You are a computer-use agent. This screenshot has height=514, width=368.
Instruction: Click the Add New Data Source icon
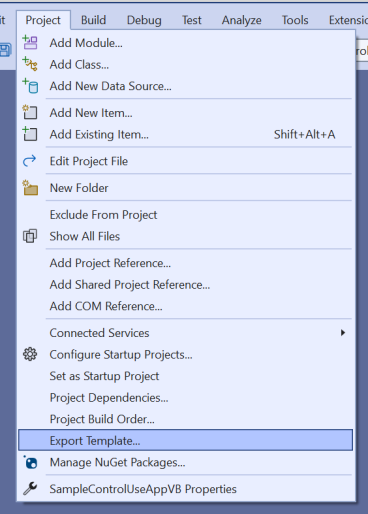30,86
